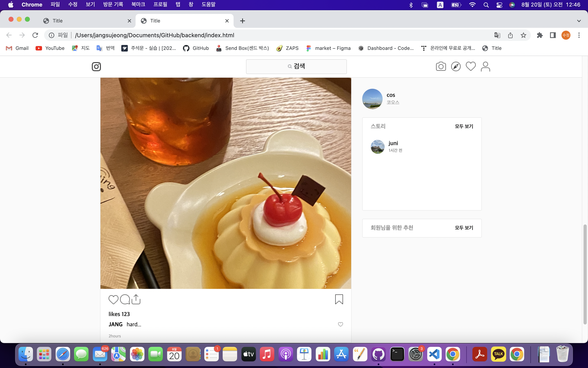Open the Apple menu
The width and height of the screenshot is (588, 368).
[11, 5]
